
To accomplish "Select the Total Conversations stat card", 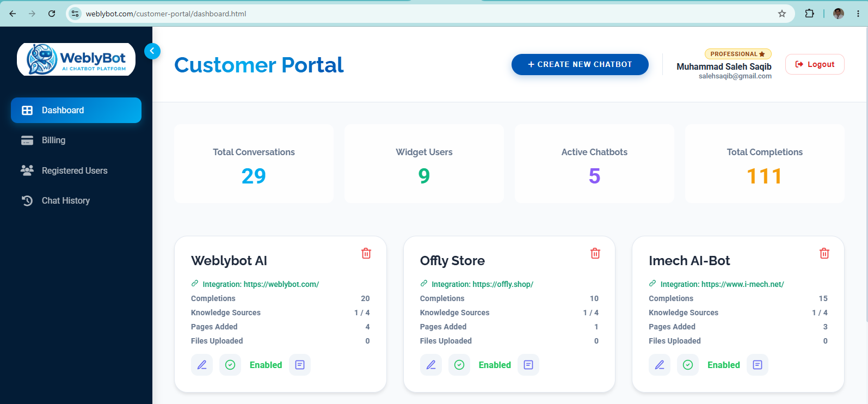I will pyautogui.click(x=254, y=164).
